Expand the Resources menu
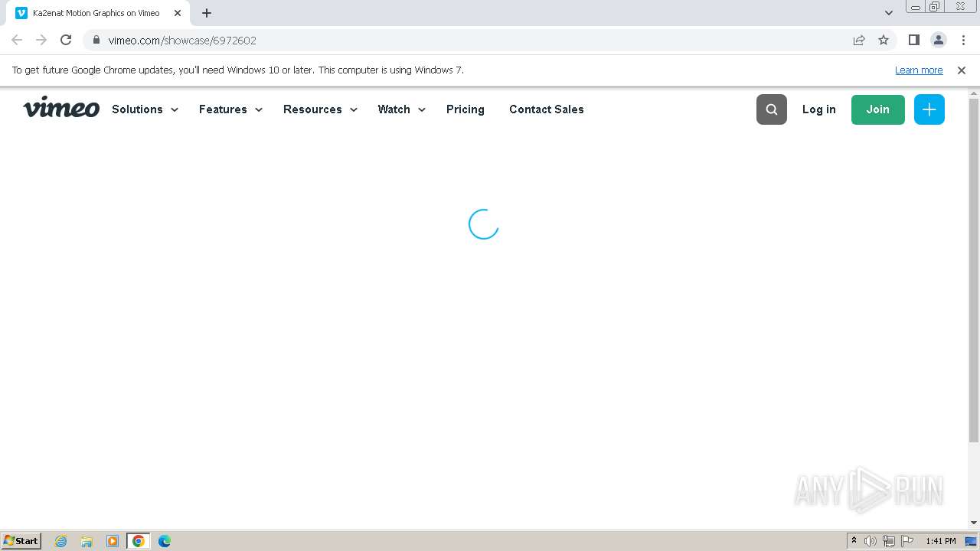Screen dimensions: 980x551 click(321, 109)
